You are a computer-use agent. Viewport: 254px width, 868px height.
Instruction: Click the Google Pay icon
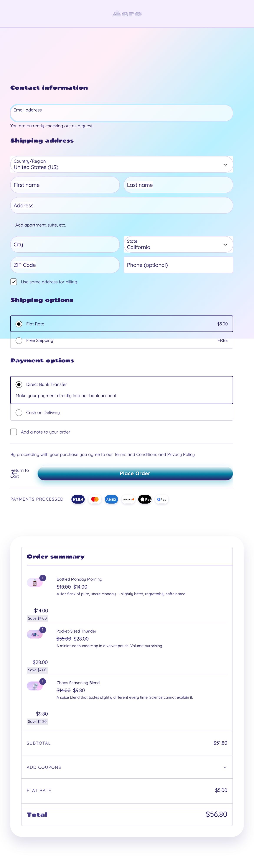(162, 499)
